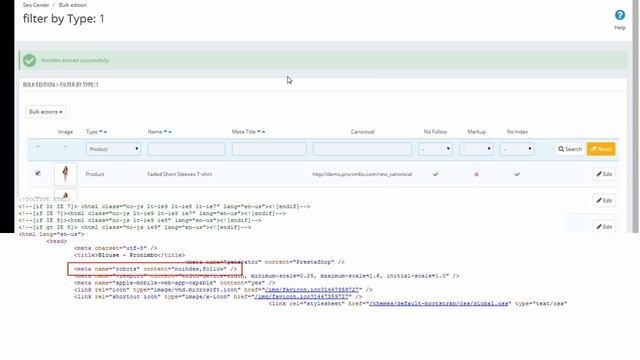The width and height of the screenshot is (640, 360).
Task: Go to Seo Center breadcrumb
Action: pyautogui.click(x=36, y=5)
